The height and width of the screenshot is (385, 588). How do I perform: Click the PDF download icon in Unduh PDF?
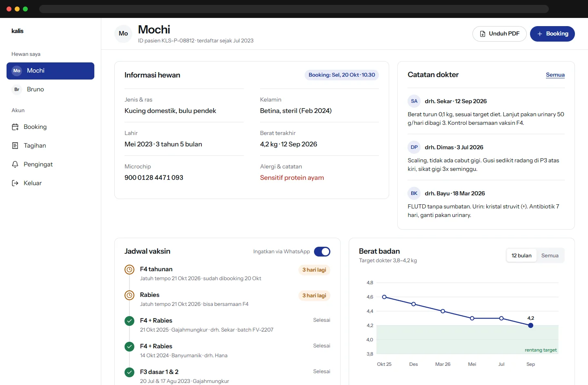point(483,34)
